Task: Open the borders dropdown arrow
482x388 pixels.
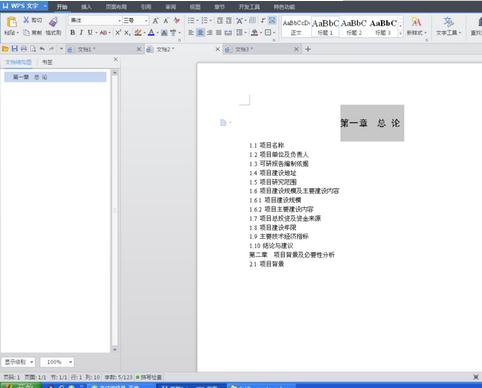Action: pos(274,33)
